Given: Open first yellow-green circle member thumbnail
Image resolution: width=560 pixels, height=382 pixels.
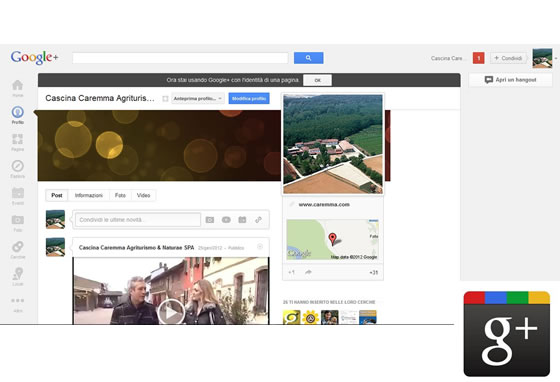Looking at the screenshot, I should click(292, 317).
